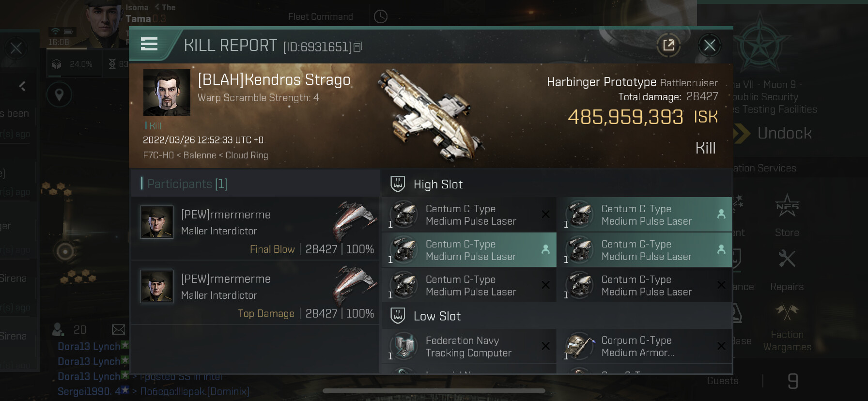Share the kill report externally
The width and height of the screenshot is (868, 401).
pos(668,46)
